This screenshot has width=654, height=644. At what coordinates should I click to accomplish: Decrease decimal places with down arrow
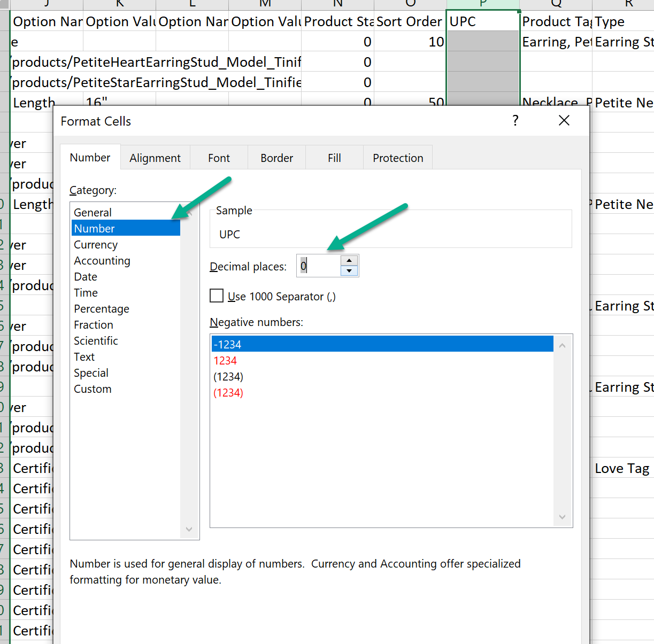point(349,271)
